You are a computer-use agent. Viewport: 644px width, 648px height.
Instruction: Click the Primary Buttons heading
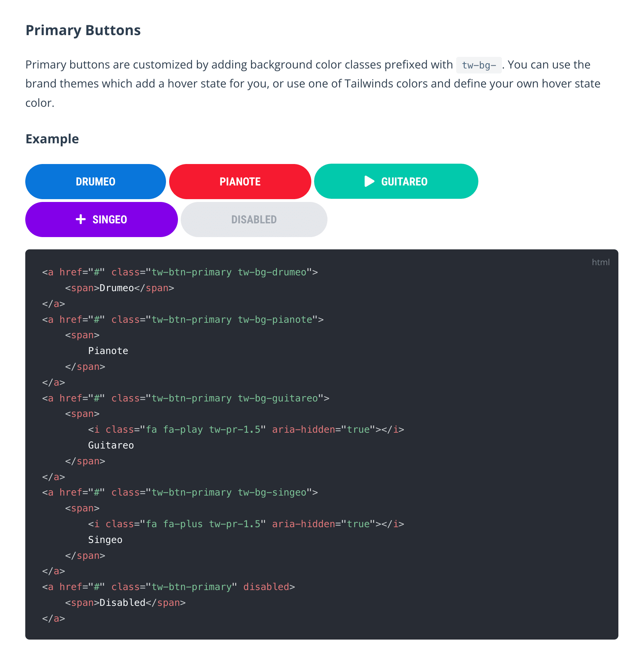(83, 30)
